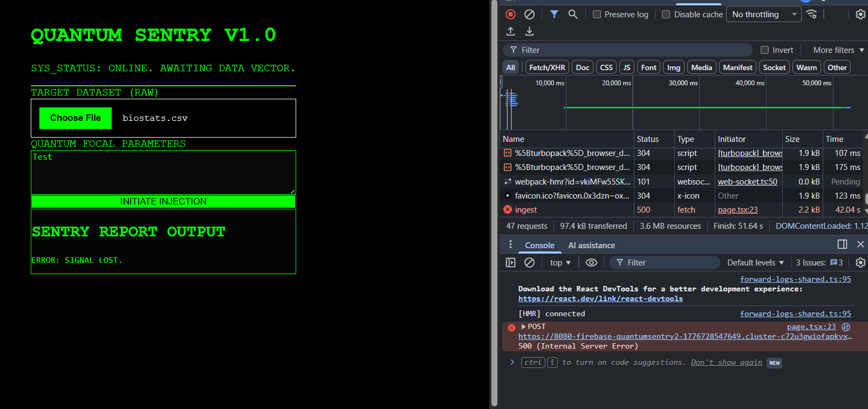Screen dimensions: 868x409
Task: Click the Quantum Focal Parameters textarea
Action: click(163, 172)
